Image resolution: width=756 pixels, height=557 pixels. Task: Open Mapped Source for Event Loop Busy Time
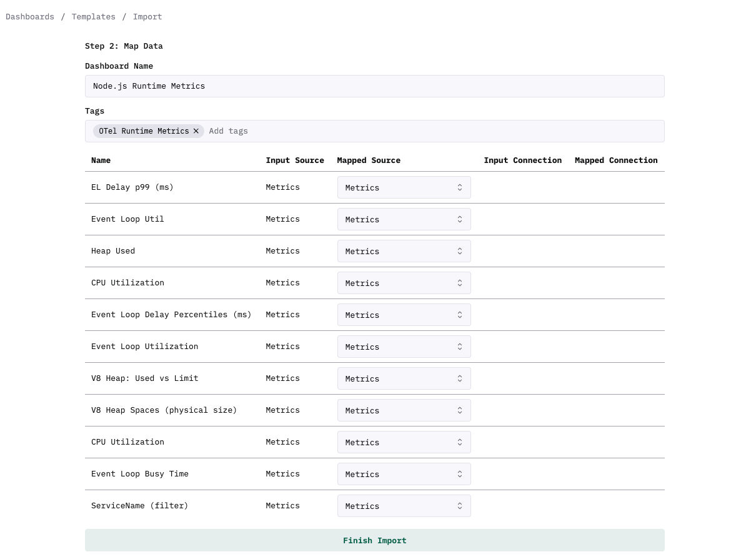(x=404, y=474)
